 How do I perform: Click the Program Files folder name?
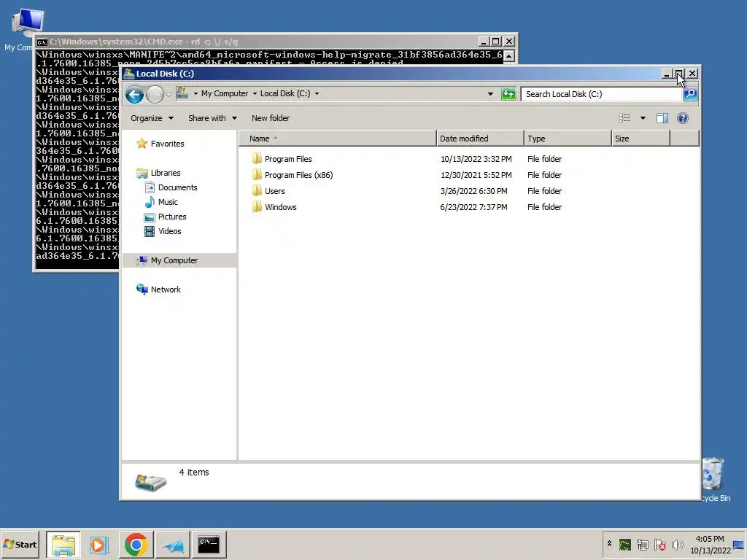pyautogui.click(x=288, y=159)
